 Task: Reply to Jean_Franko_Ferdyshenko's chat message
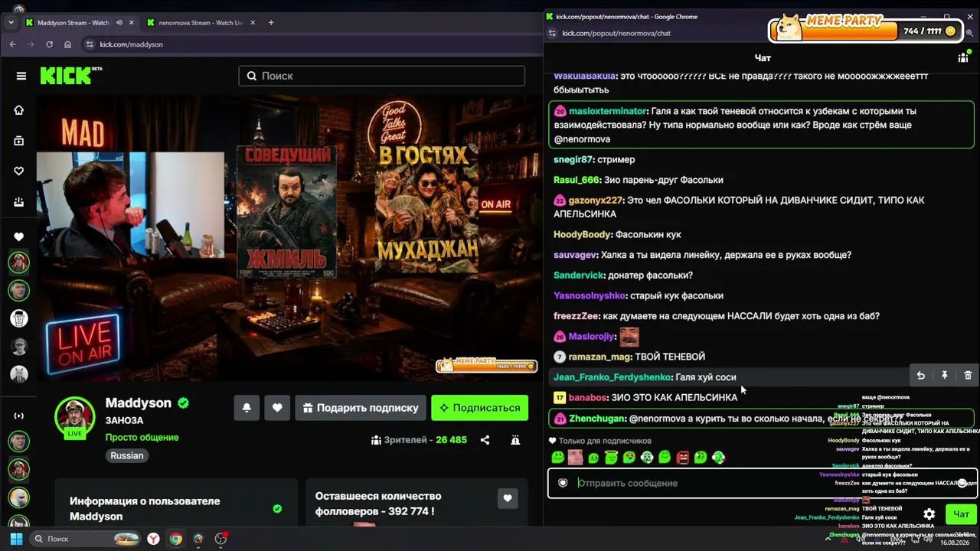click(x=921, y=376)
